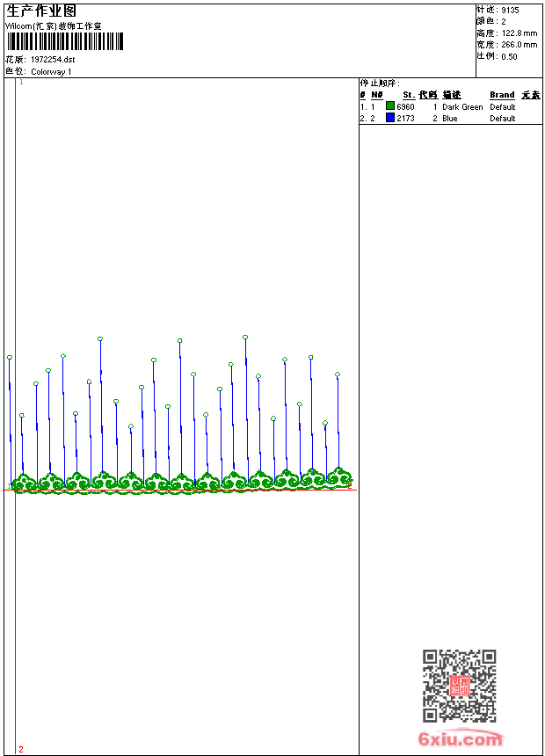Click the embroidery design preview of cloud motifs
The height and width of the screenshot is (756, 545).
pos(181,416)
